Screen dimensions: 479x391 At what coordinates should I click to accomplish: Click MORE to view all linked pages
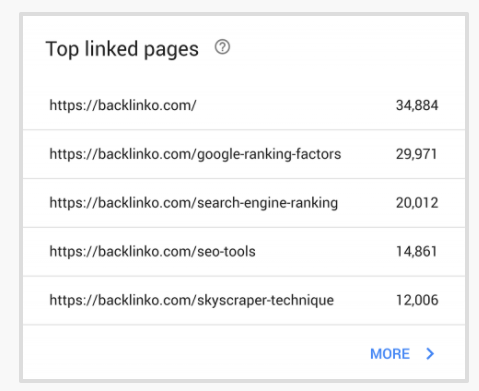390,354
